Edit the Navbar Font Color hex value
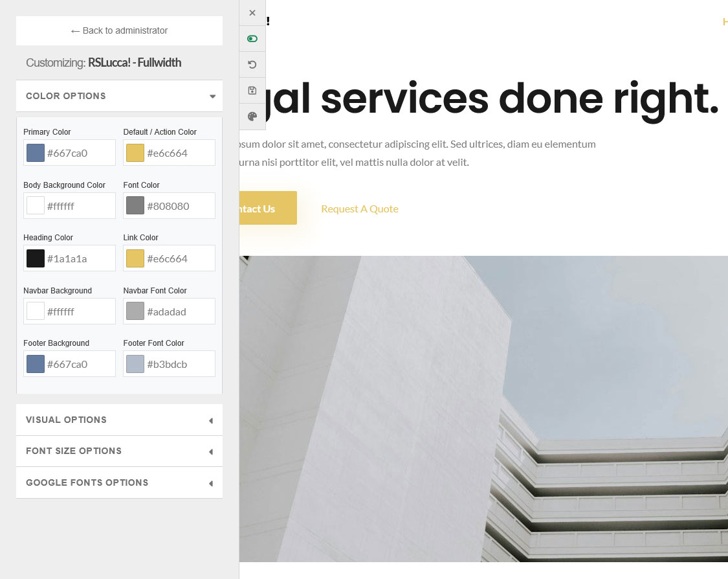 pos(179,312)
